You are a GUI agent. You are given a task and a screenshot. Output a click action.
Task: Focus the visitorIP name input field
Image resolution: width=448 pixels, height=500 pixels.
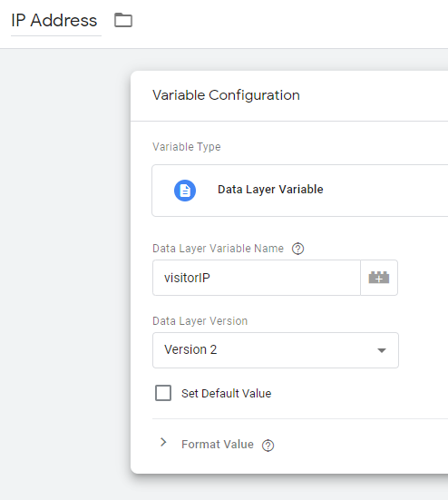point(257,278)
